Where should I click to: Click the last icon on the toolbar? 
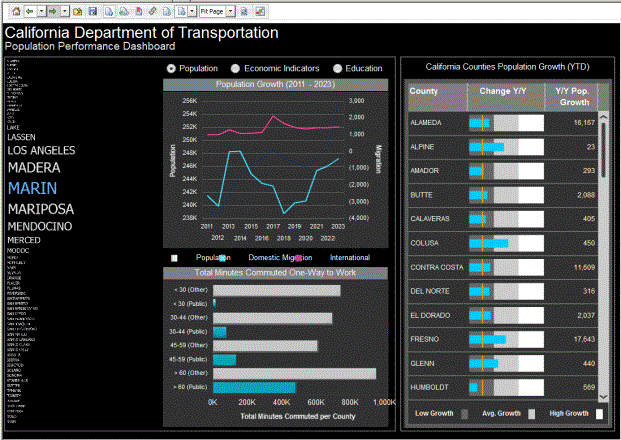(260, 10)
